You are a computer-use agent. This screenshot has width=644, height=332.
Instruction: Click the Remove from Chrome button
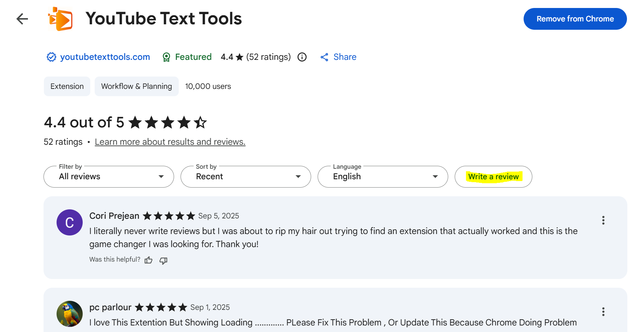[x=575, y=19]
